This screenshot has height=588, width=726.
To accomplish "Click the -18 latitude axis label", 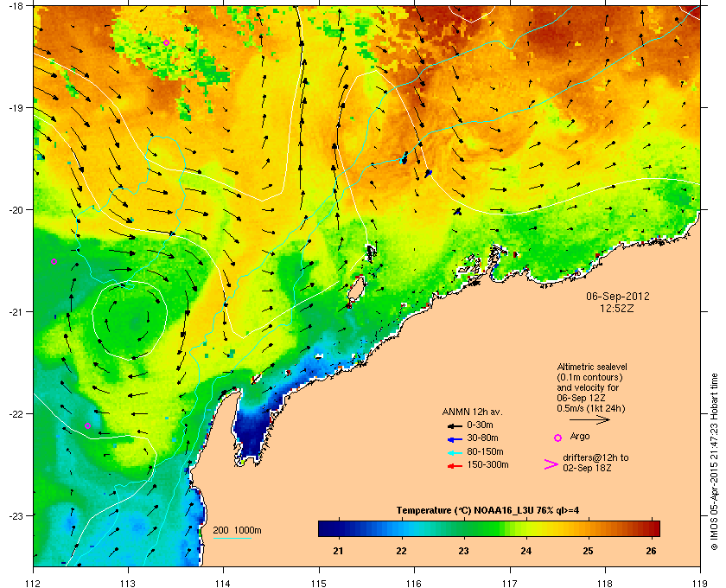I will coord(16,5).
